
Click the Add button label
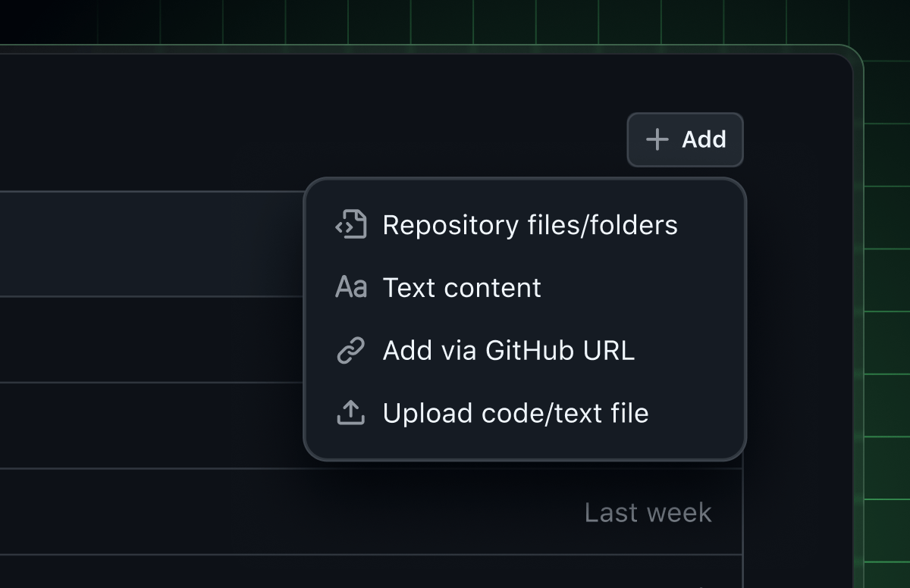tap(704, 139)
